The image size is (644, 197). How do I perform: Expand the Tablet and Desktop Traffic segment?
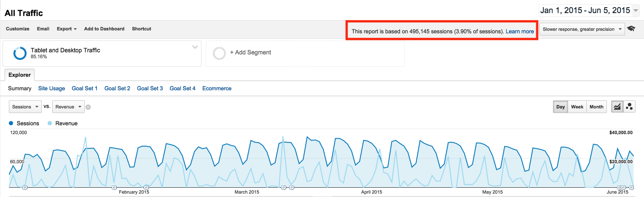(x=195, y=47)
